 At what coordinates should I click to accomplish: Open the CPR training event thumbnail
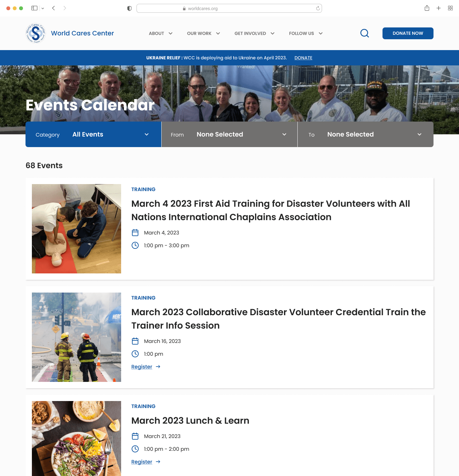pyautogui.click(x=76, y=229)
